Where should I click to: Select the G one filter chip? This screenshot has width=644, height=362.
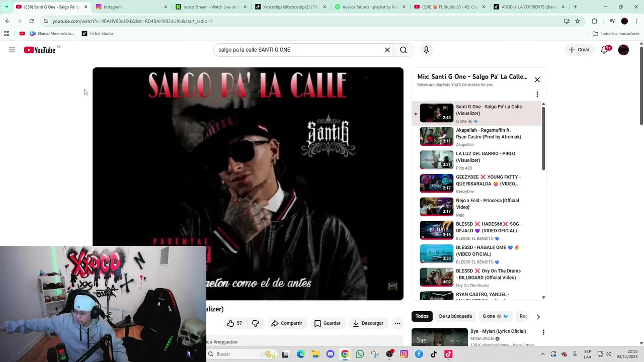(496, 316)
